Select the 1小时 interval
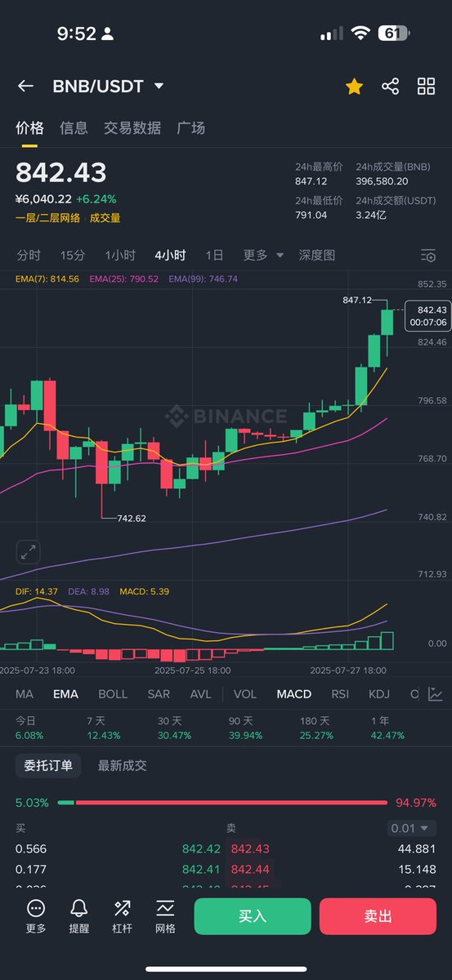Image resolution: width=452 pixels, height=980 pixels. tap(120, 255)
